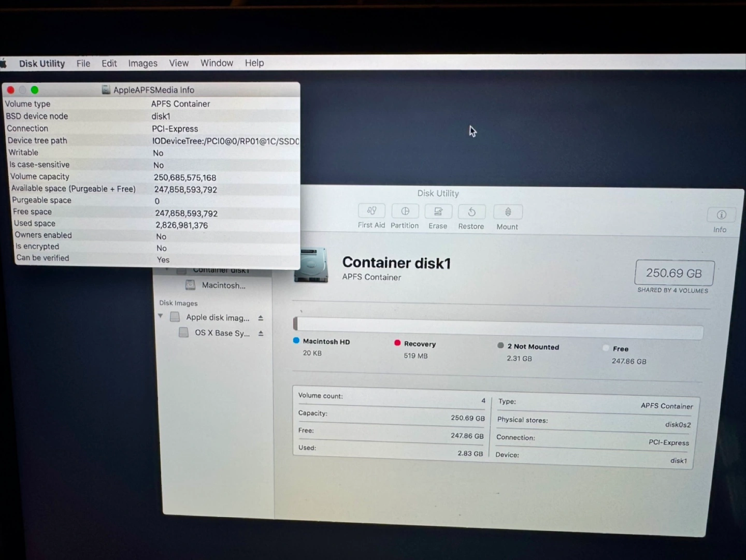Open the Help menu

click(254, 63)
